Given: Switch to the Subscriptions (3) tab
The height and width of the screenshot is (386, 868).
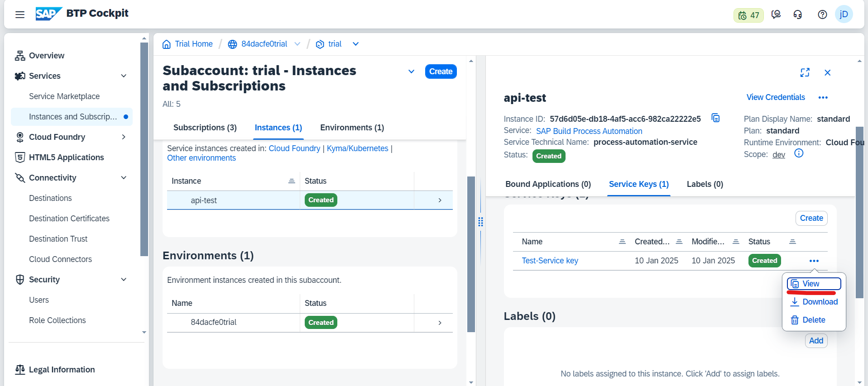Looking at the screenshot, I should [205, 128].
